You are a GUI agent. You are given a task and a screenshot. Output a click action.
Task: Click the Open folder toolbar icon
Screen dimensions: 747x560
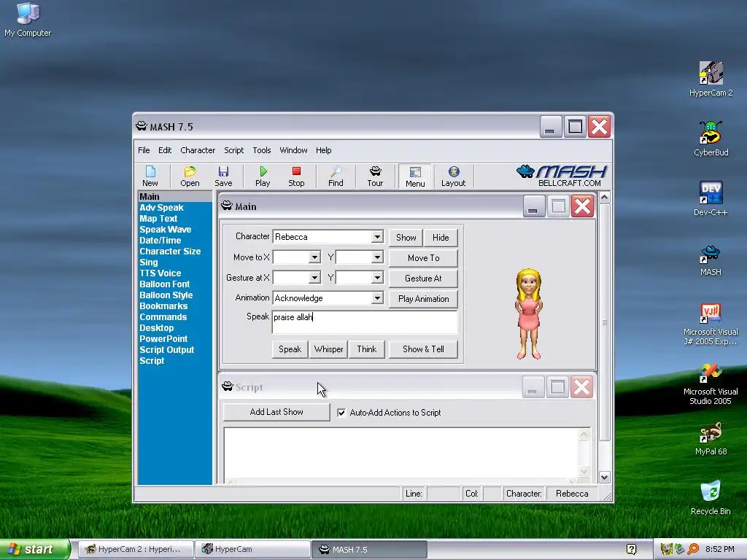190,176
